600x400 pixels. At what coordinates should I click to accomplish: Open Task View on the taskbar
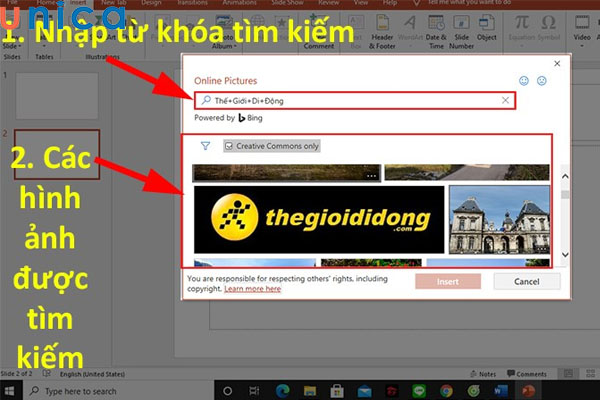(254, 391)
